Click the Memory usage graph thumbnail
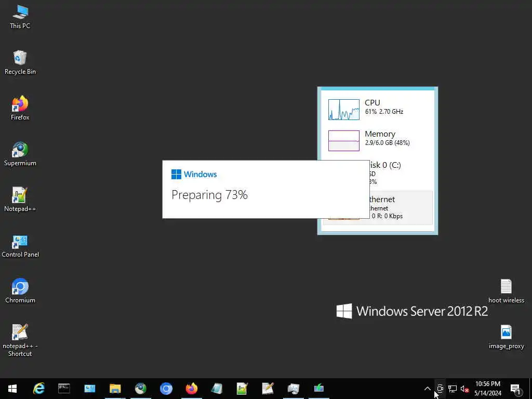The width and height of the screenshot is (532, 399). [x=344, y=140]
